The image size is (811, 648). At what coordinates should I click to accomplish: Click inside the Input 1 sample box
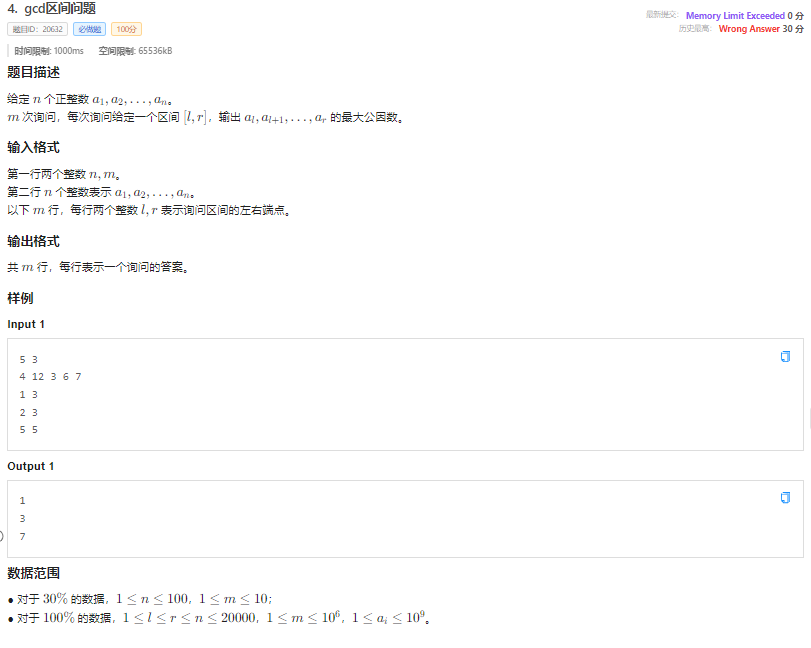[406, 395]
